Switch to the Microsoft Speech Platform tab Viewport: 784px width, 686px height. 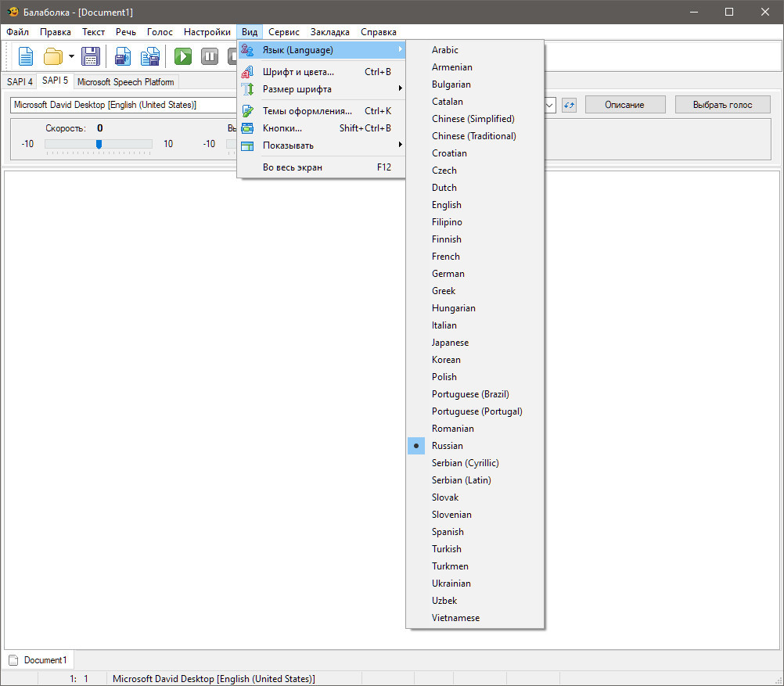(125, 82)
